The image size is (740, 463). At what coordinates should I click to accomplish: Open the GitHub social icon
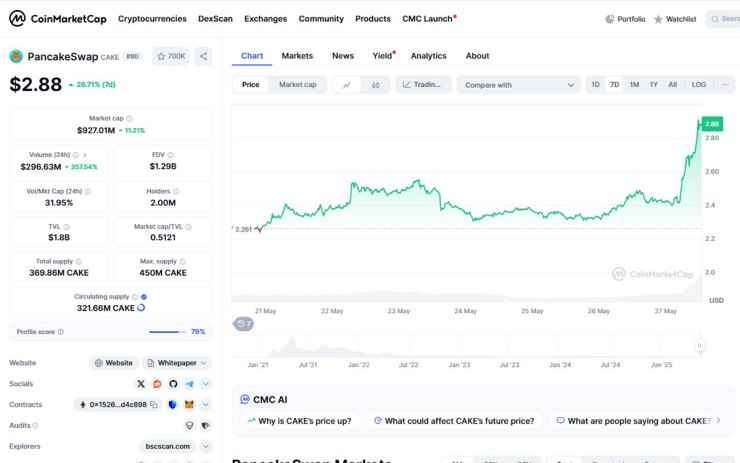point(173,384)
